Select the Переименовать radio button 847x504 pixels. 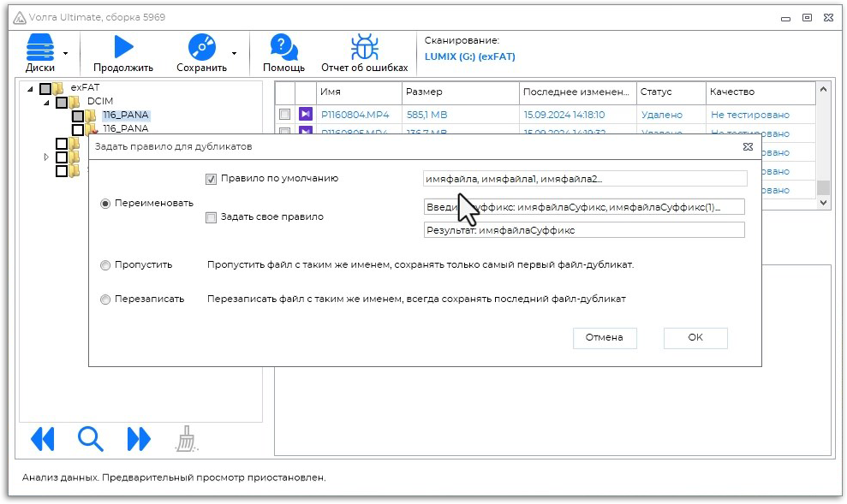point(105,204)
